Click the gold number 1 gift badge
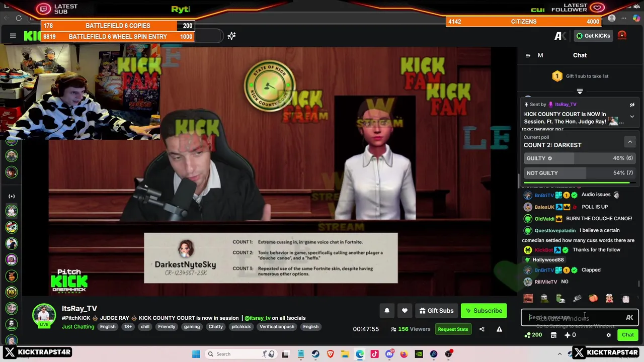Screen dimensions: 644x362 (557, 76)
